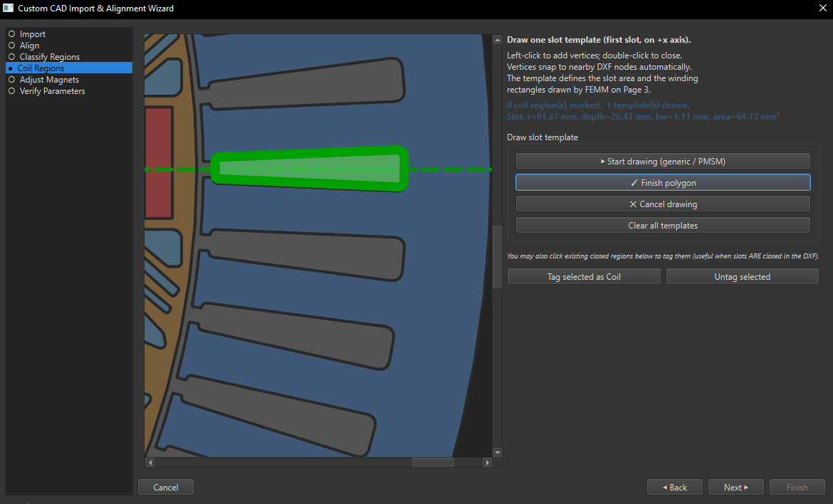Image resolution: width=833 pixels, height=504 pixels.
Task: Advance with the Next button
Action: pos(735,487)
